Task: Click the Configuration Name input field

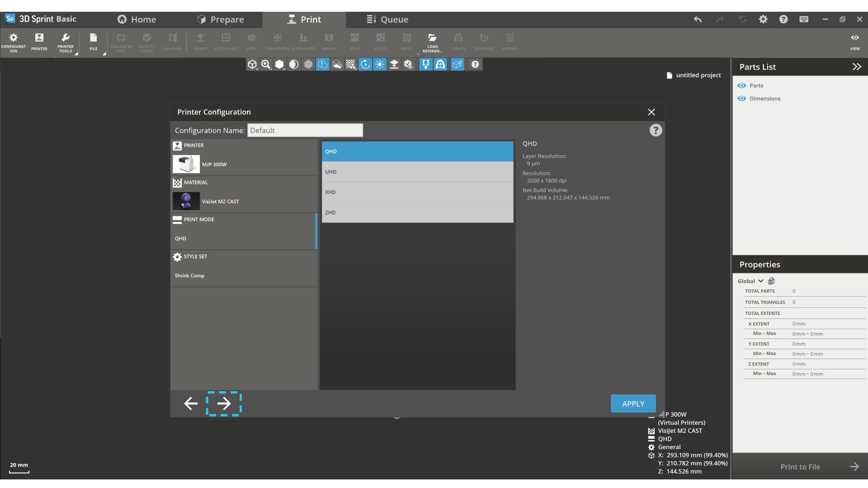Action: point(305,131)
